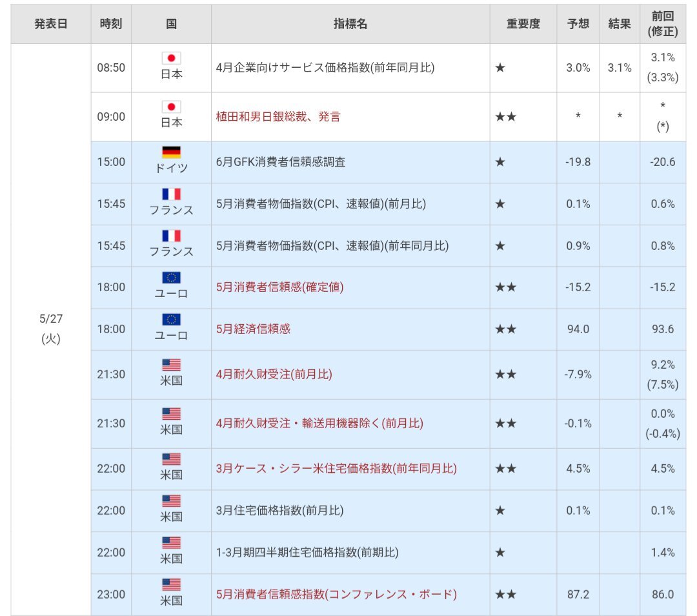The width and height of the screenshot is (697, 616).
Task: Click the 結果 column header
Action: (620, 24)
